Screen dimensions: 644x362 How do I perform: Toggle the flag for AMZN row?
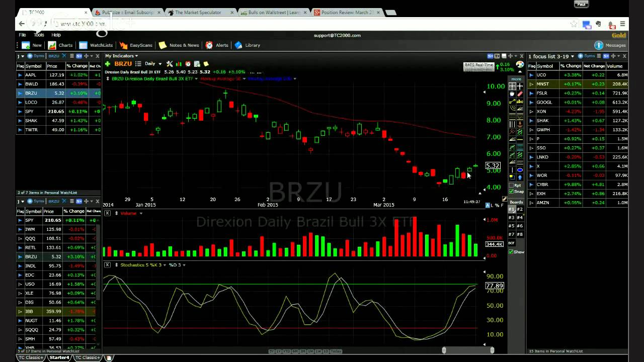coord(531,203)
